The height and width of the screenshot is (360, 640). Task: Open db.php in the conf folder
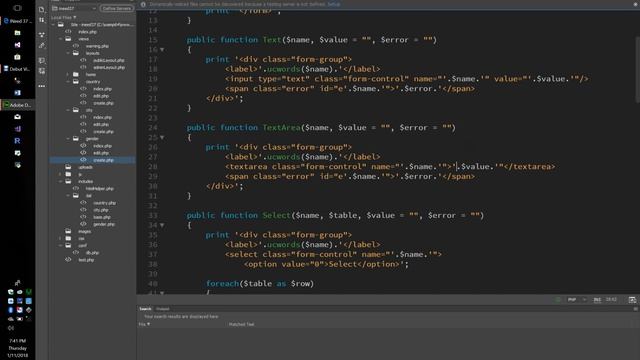pos(92,253)
